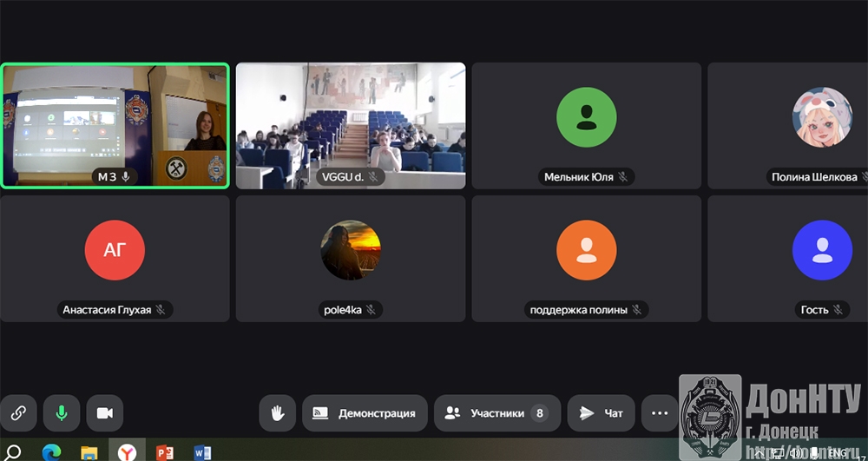Raise hand using the hand icon
Screen dimensions: 868x461
[278, 413]
